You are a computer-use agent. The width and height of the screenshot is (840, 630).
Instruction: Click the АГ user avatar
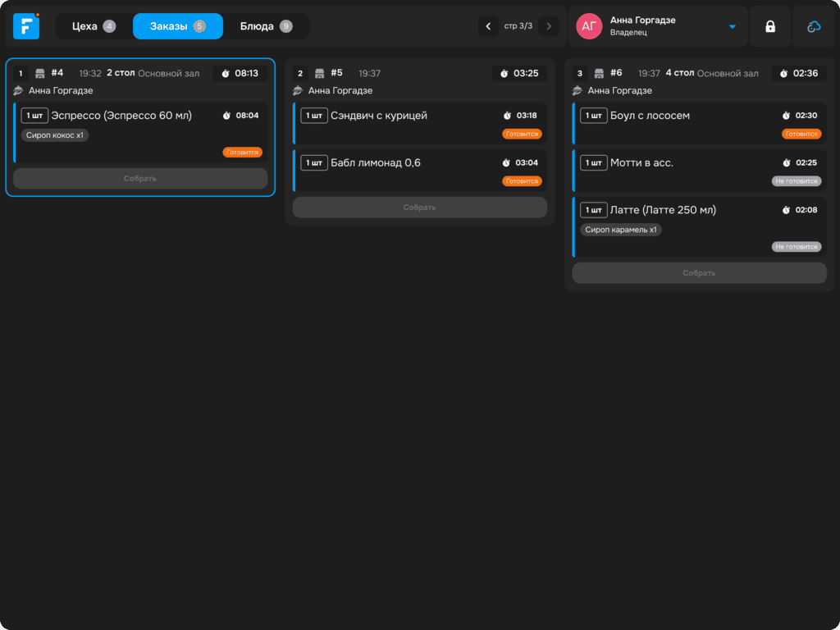(x=589, y=26)
